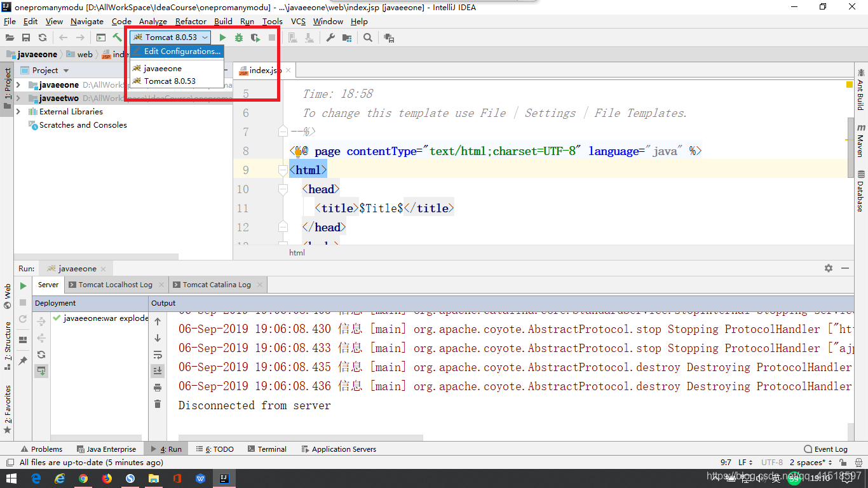Open the Refactor menu
Screen dimensions: 868x488
click(191, 21)
